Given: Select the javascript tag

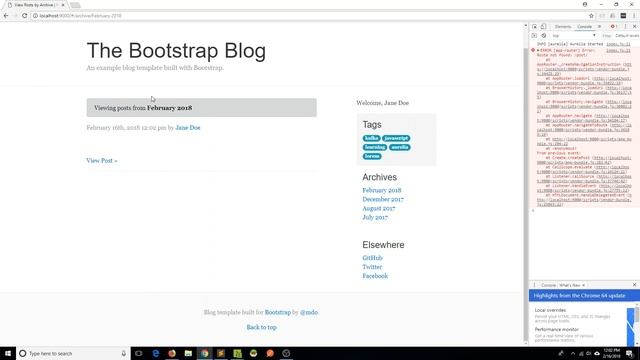Looking at the screenshot, I should click(396, 138).
